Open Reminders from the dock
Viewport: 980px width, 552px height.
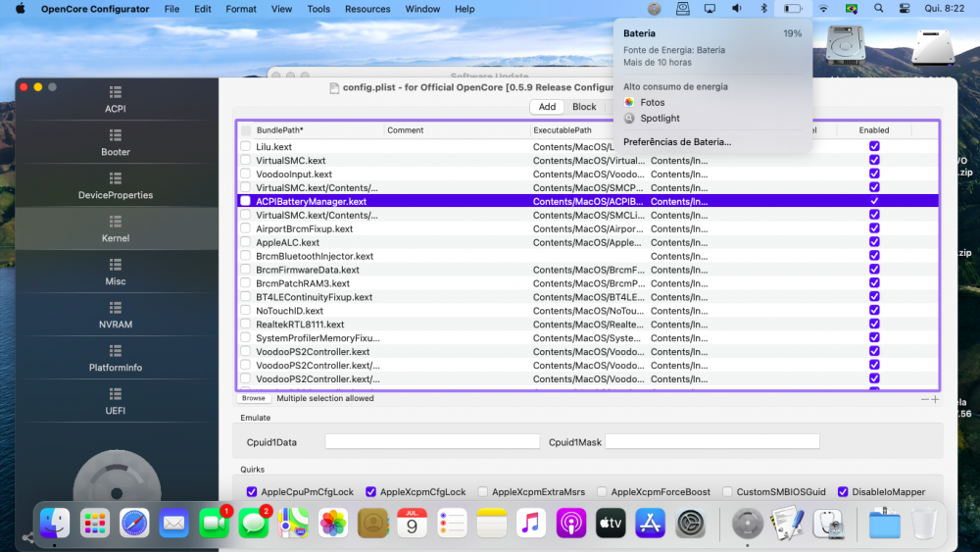click(x=452, y=524)
